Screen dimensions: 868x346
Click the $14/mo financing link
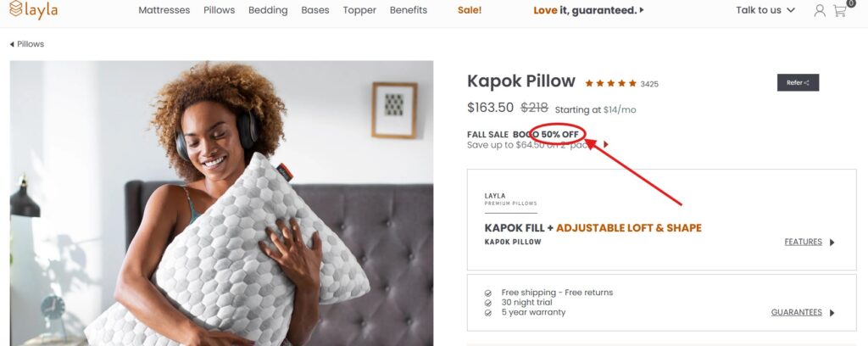click(x=620, y=109)
